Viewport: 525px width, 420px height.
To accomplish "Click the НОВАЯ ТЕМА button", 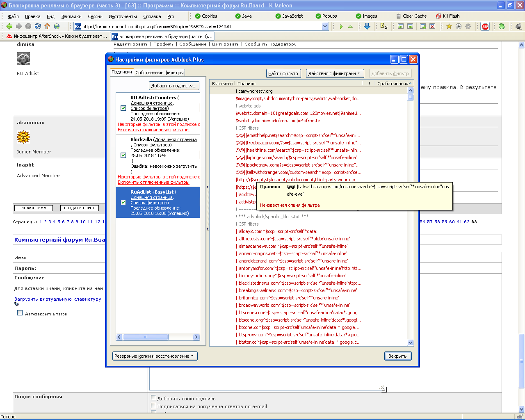I will [34, 208].
